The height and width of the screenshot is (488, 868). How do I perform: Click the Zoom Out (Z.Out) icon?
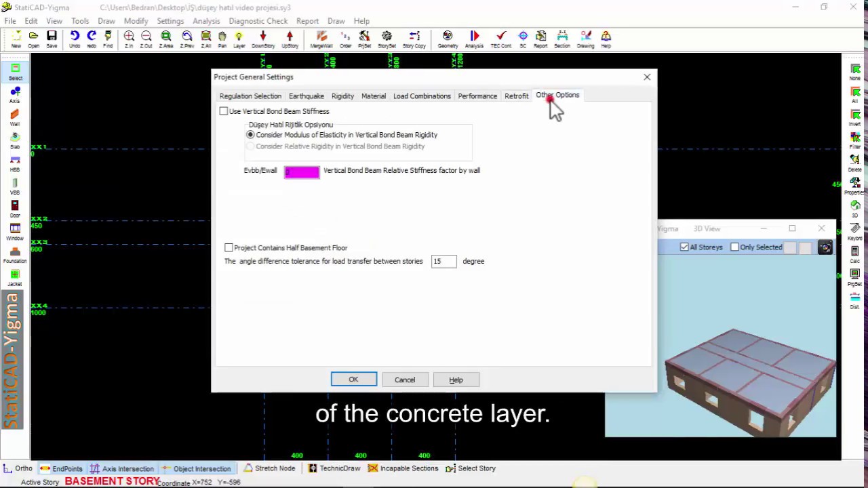coord(146,39)
